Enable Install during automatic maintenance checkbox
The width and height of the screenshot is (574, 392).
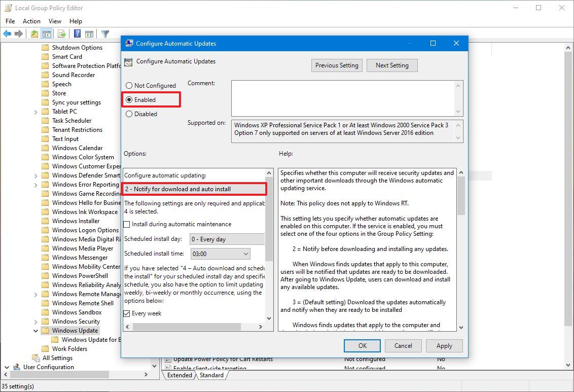[x=126, y=224]
